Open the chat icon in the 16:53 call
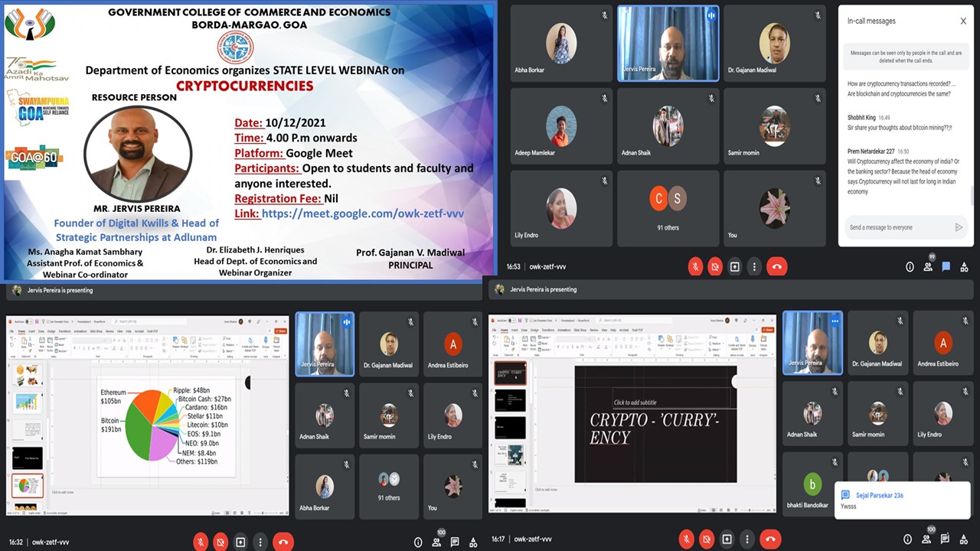 tap(946, 267)
